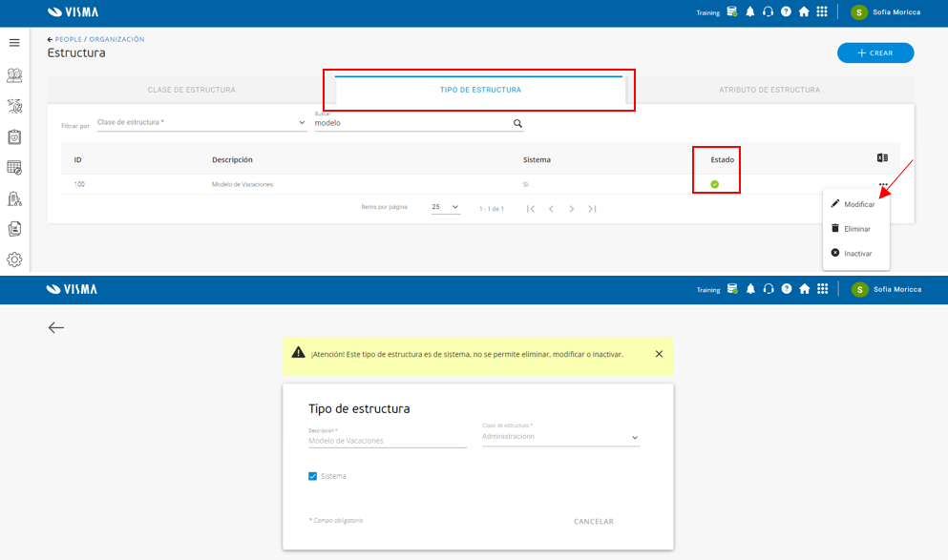This screenshot has height=560, width=948.
Task: Toggle the Sistema checkbox
Action: click(312, 476)
